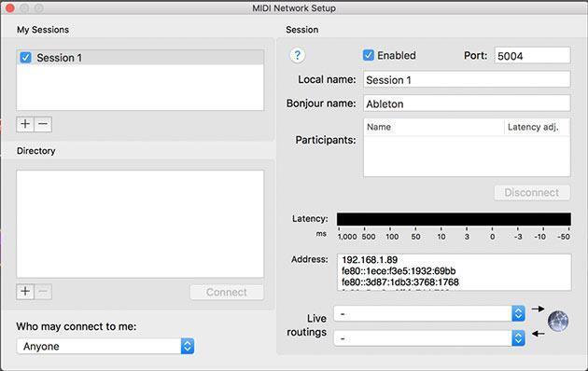Click the Disconnect button
The height and width of the screenshot is (371, 588).
(532, 192)
